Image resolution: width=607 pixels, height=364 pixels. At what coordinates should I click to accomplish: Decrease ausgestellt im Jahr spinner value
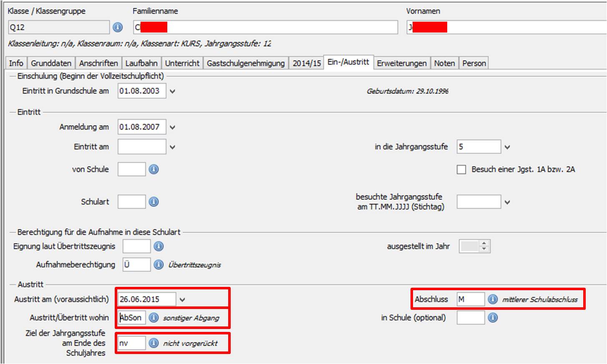(484, 249)
